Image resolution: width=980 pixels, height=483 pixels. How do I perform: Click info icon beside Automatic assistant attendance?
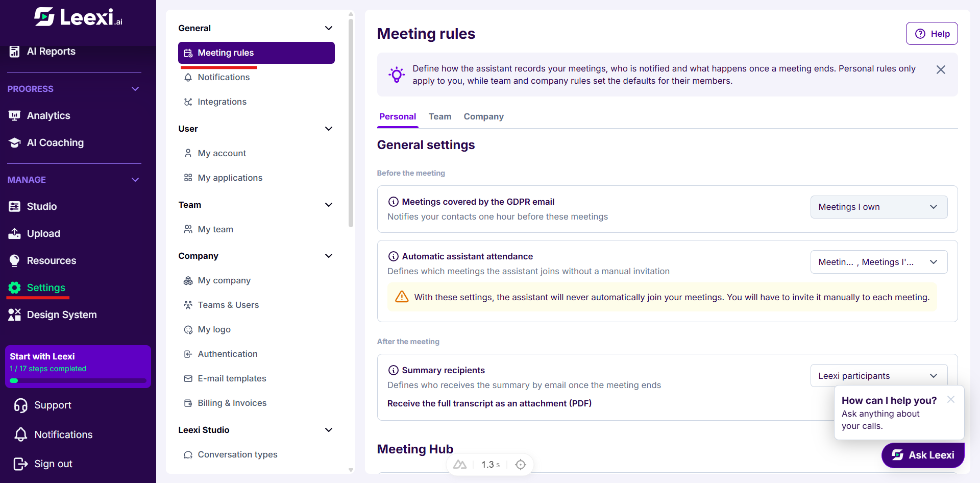[x=393, y=257]
